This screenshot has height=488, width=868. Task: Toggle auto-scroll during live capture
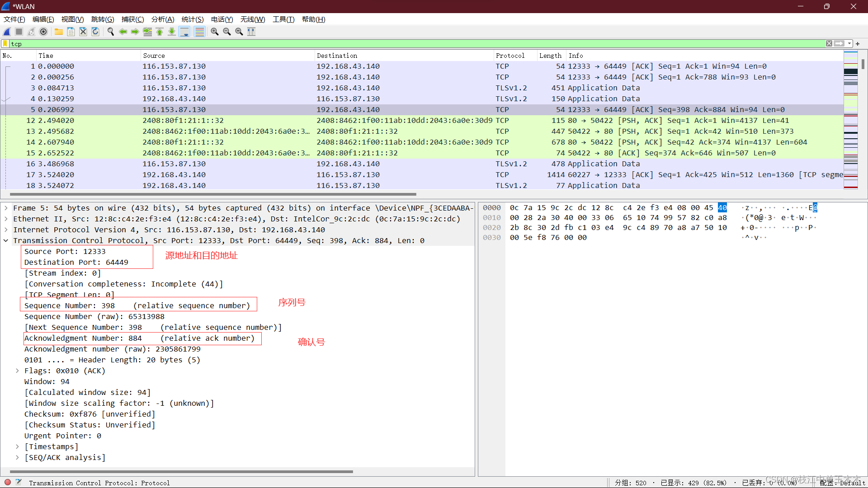(x=184, y=32)
